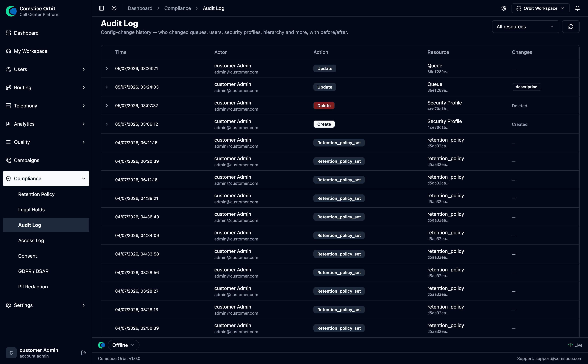Expand the 03:24:21 Queue update row
Viewport: 588px width, 364px height.
coord(107,68)
